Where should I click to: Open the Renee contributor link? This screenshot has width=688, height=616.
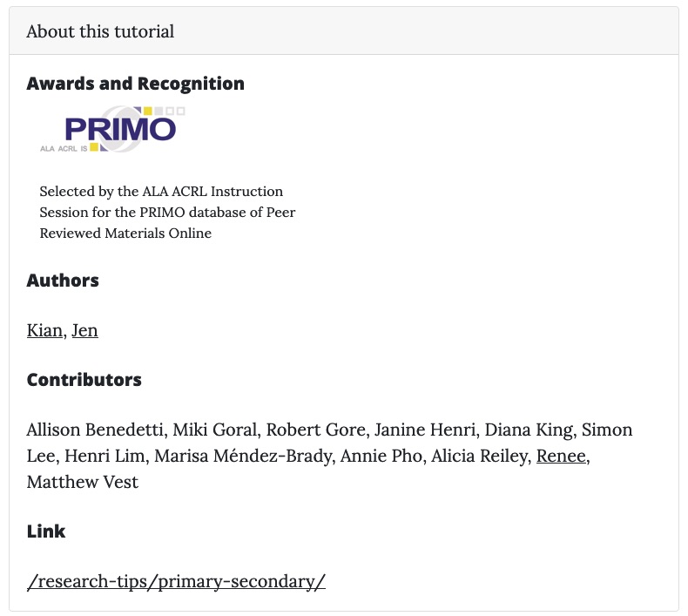pyautogui.click(x=561, y=456)
